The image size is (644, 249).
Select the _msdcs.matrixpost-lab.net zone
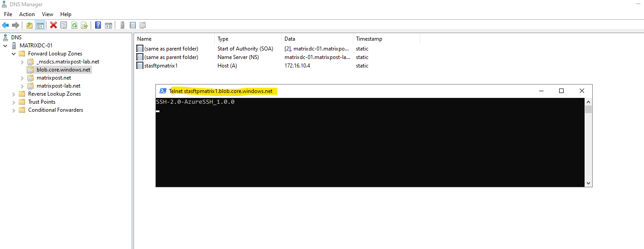(68, 62)
